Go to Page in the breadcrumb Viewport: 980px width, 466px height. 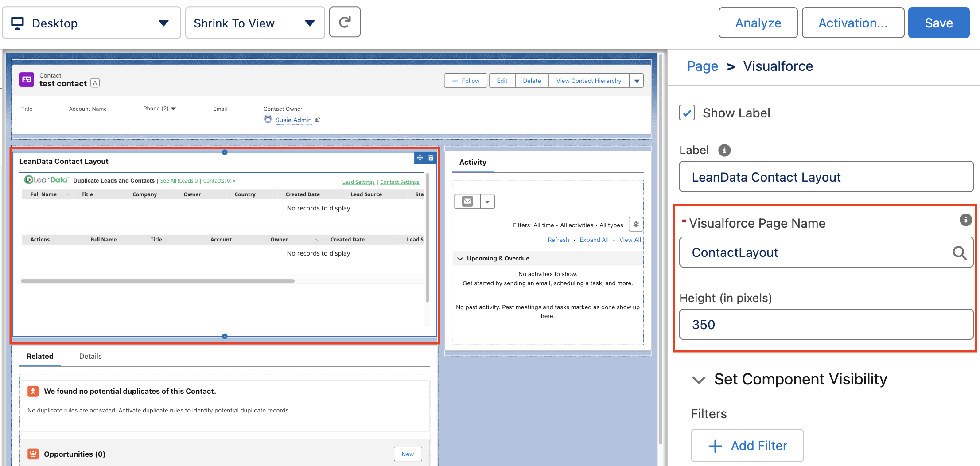point(702,66)
